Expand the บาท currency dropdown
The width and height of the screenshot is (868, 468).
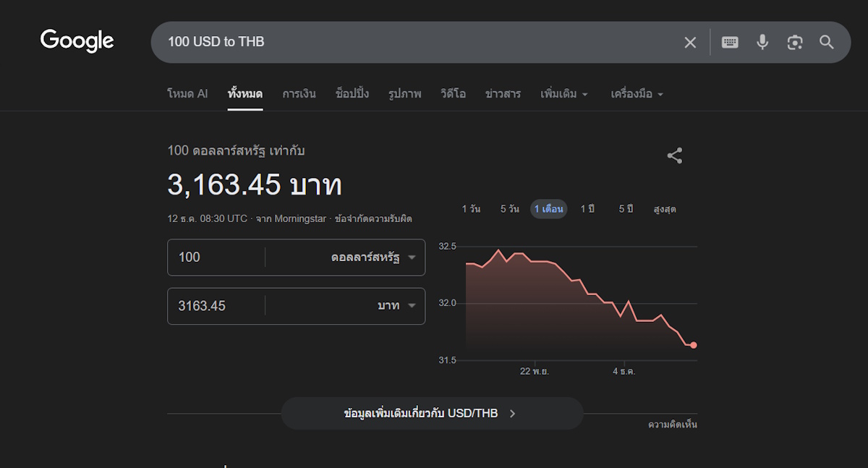click(x=396, y=306)
